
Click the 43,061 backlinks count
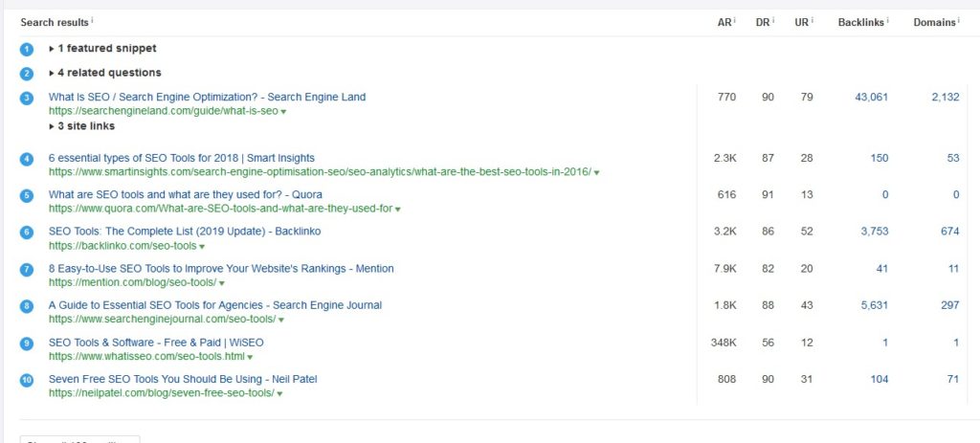click(867, 97)
